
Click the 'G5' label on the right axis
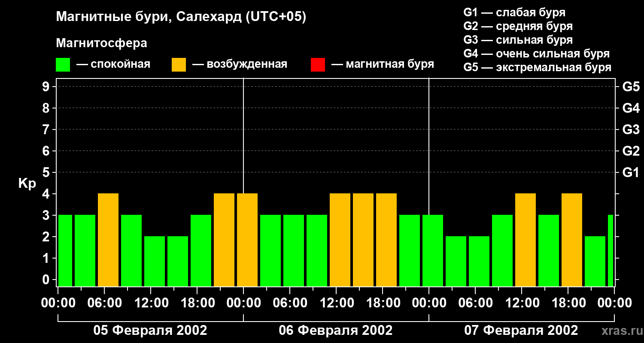(631, 87)
